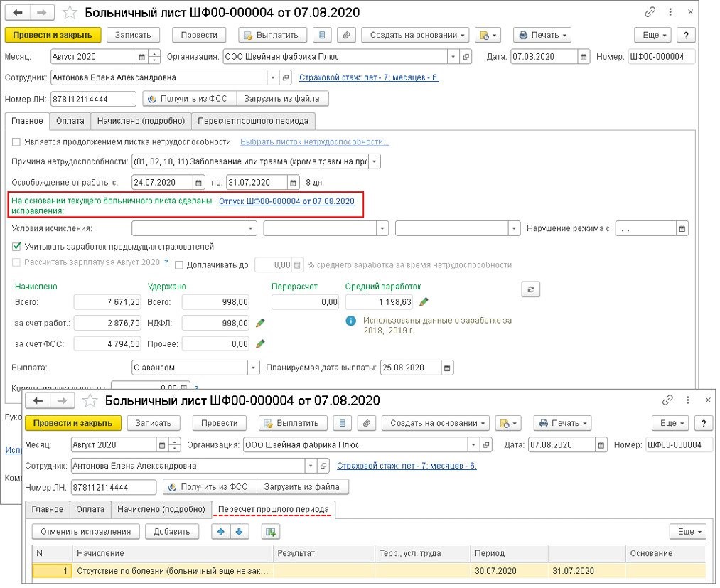Click the back arrow in lower window
The image size is (720, 588).
38,401
